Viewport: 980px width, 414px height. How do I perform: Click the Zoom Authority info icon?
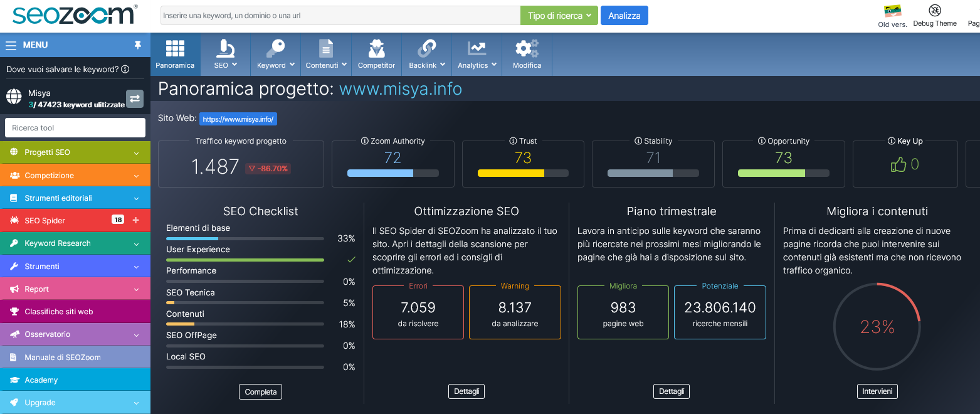click(364, 141)
